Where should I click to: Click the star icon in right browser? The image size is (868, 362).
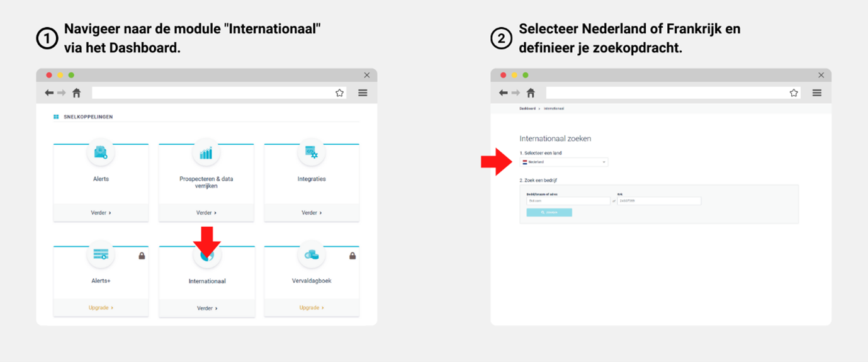(x=794, y=93)
